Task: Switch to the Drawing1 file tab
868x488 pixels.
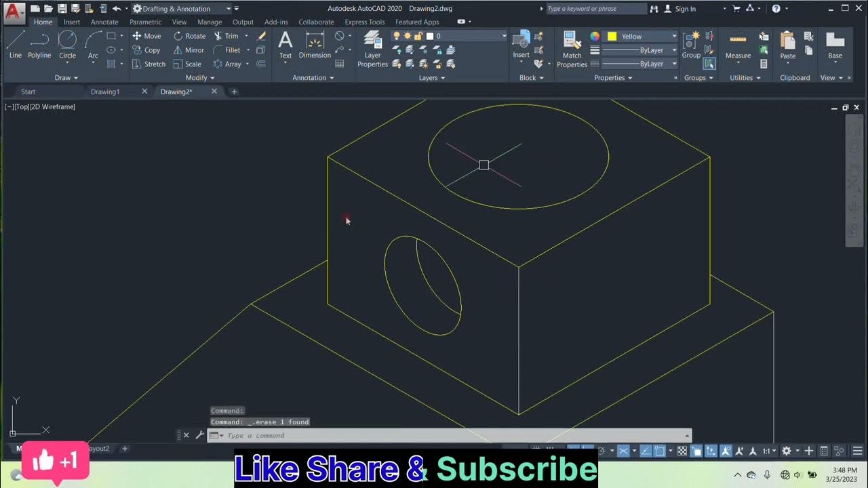Action: pos(105,91)
